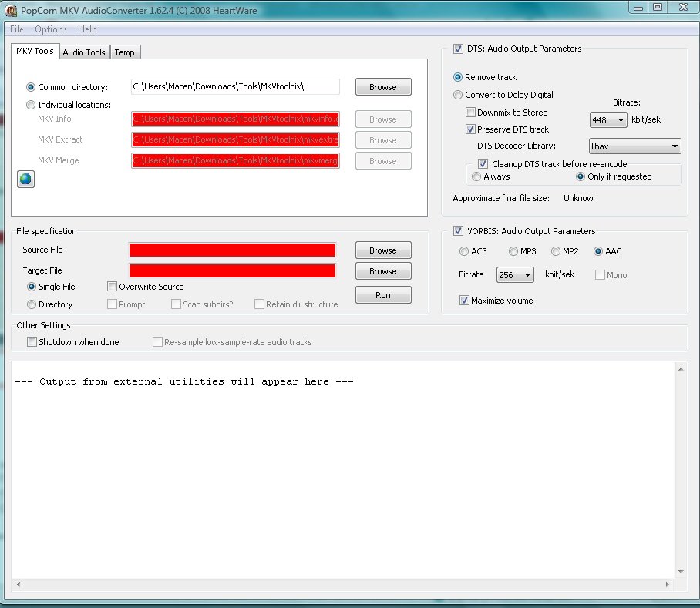Switch to the Temp tab
This screenshot has height=608, width=700.
(x=125, y=52)
